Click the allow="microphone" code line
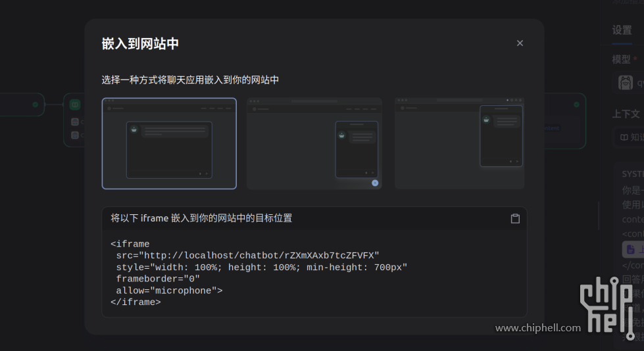This screenshot has height=351, width=644. pos(169,291)
